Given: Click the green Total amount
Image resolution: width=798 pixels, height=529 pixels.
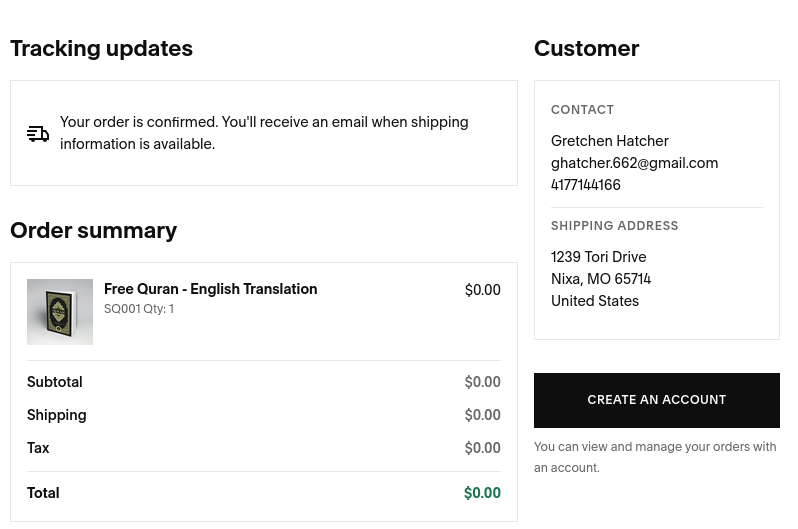Looking at the screenshot, I should pyautogui.click(x=482, y=493).
